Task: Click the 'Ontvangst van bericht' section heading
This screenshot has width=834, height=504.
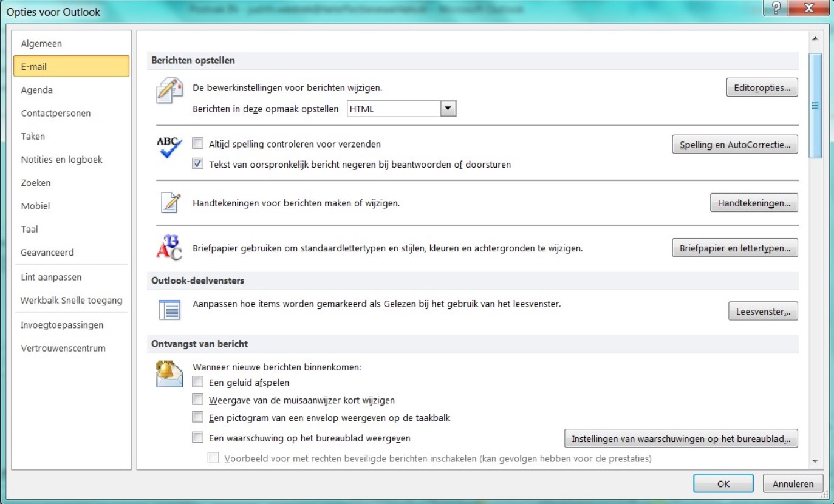Action: pos(199,344)
